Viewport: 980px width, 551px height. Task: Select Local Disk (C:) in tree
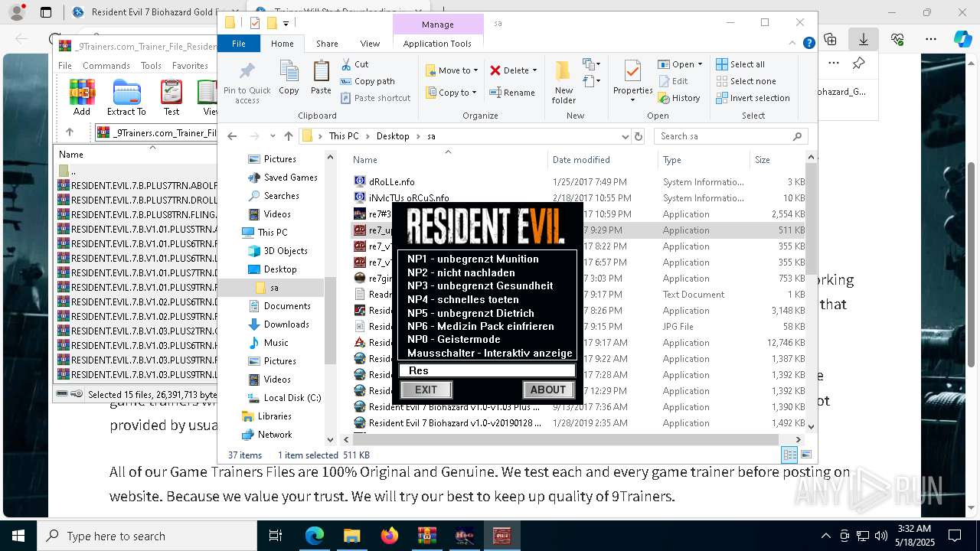[292, 397]
